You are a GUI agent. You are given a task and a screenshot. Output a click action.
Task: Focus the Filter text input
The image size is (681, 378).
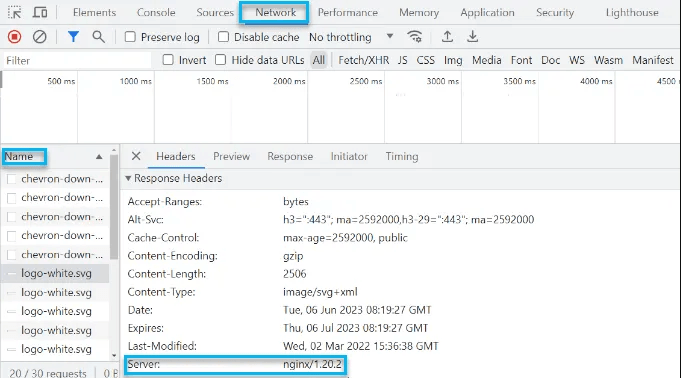tap(77, 60)
